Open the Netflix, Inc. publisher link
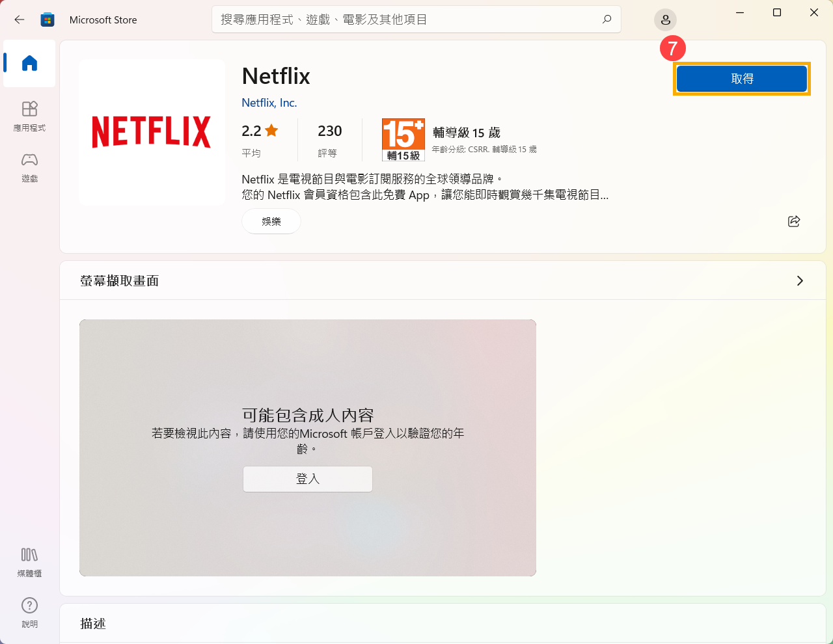 [269, 103]
